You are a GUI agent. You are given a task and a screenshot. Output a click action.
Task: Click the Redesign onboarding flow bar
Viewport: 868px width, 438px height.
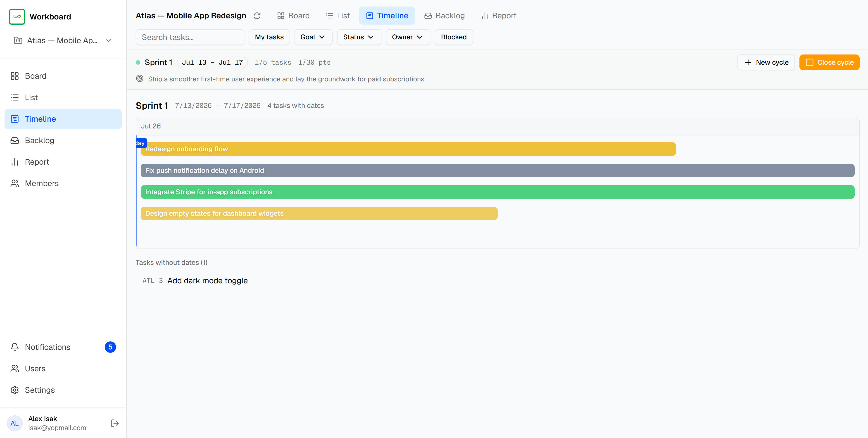pos(408,149)
